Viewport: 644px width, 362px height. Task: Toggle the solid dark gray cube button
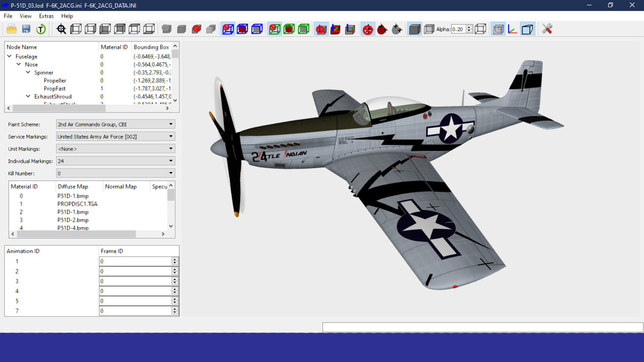(415, 29)
